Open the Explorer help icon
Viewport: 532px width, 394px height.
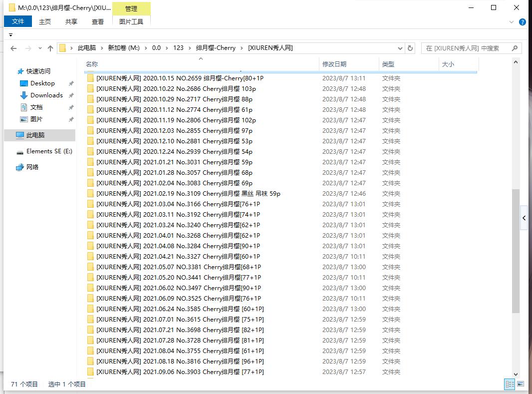click(523, 22)
